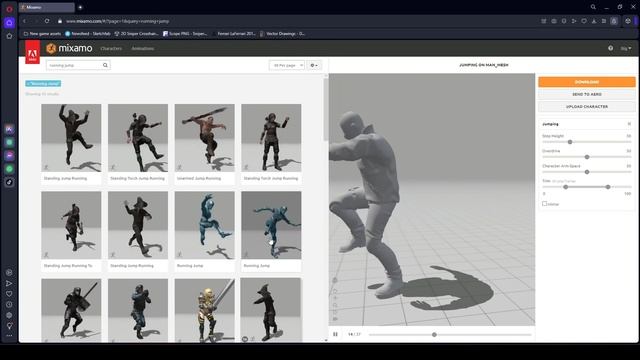The height and width of the screenshot is (360, 640).
Task: Click the Mixamo logo
Action: pos(69,49)
